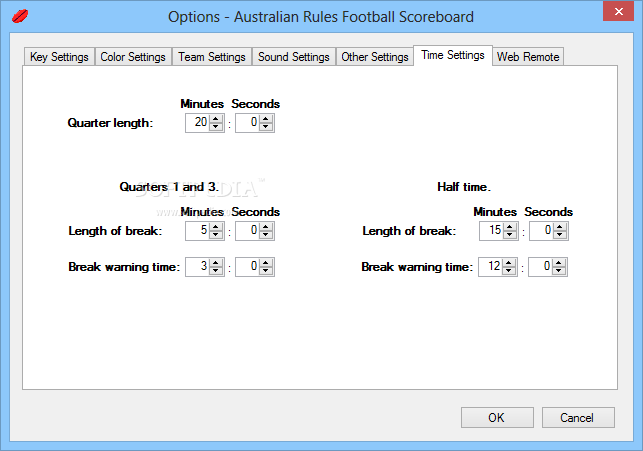Switch to the Color Settings tab

(133, 57)
